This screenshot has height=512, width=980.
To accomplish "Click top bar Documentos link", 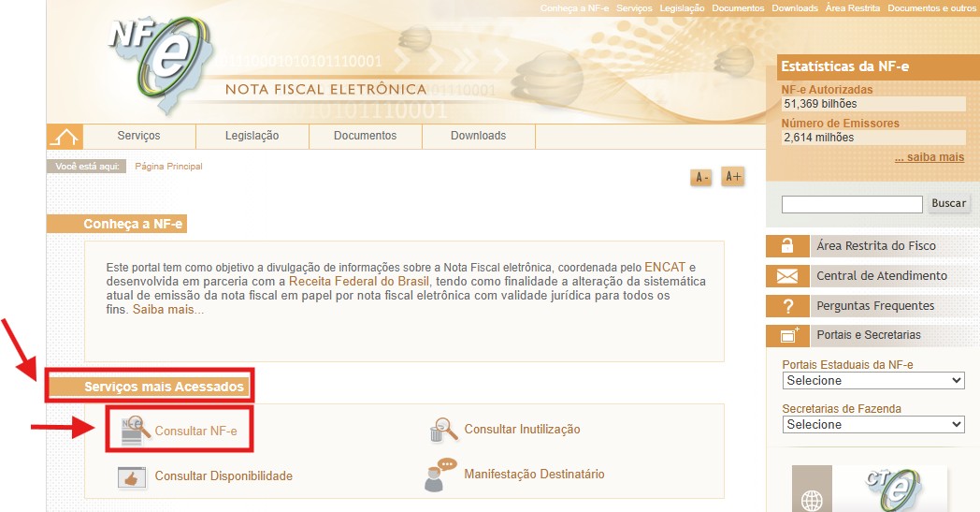I will (738, 8).
